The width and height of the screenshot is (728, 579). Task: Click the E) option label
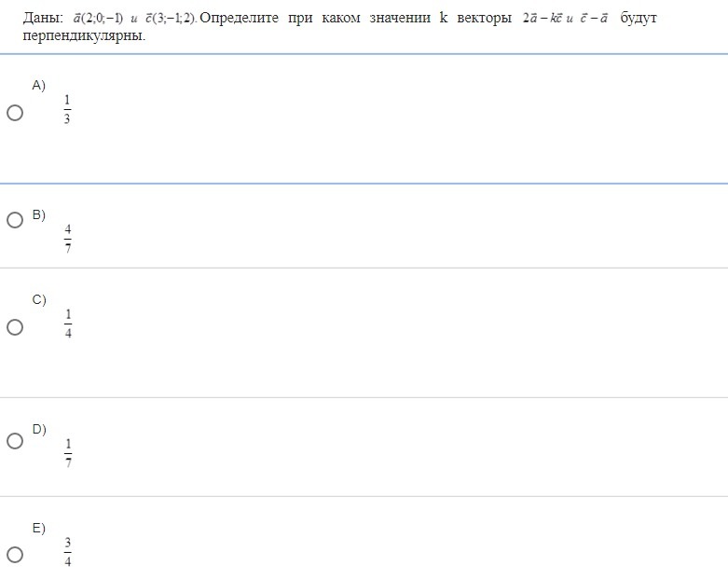point(38,529)
